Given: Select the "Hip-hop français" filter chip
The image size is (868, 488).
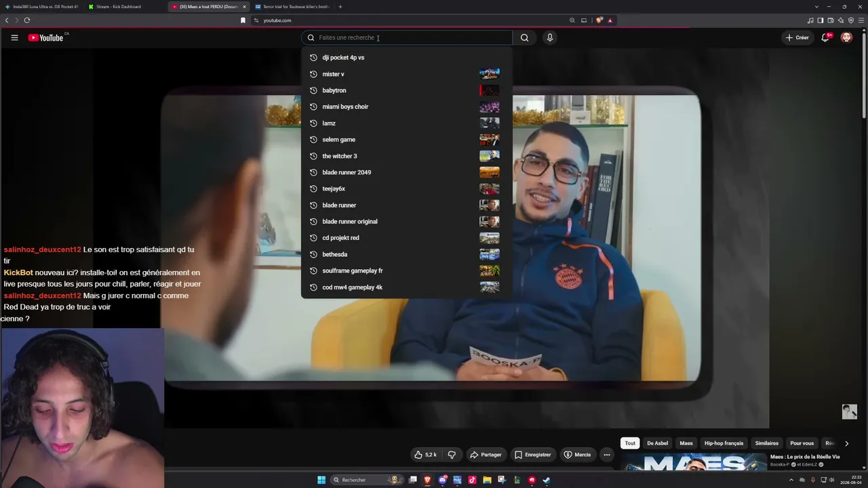Looking at the screenshot, I should (x=724, y=443).
